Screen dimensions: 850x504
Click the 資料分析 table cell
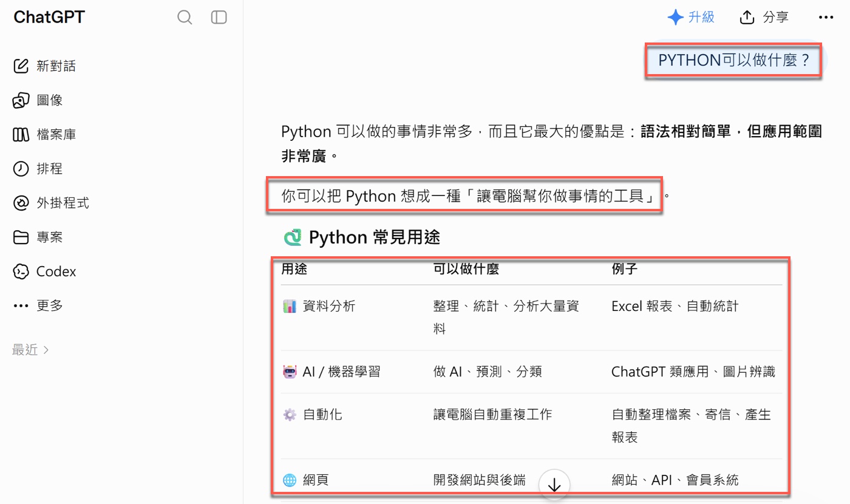[x=329, y=306]
